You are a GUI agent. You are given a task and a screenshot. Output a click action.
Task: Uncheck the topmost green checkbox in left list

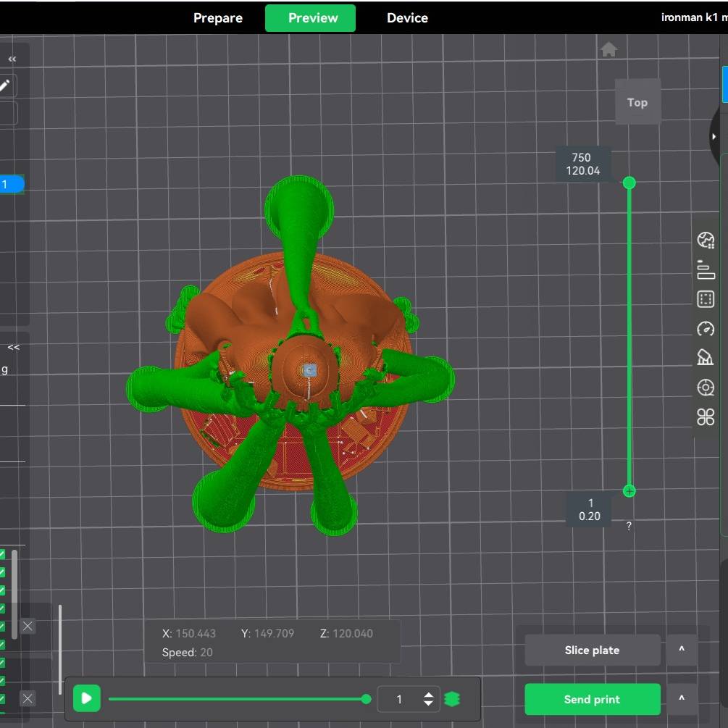(x=2, y=555)
